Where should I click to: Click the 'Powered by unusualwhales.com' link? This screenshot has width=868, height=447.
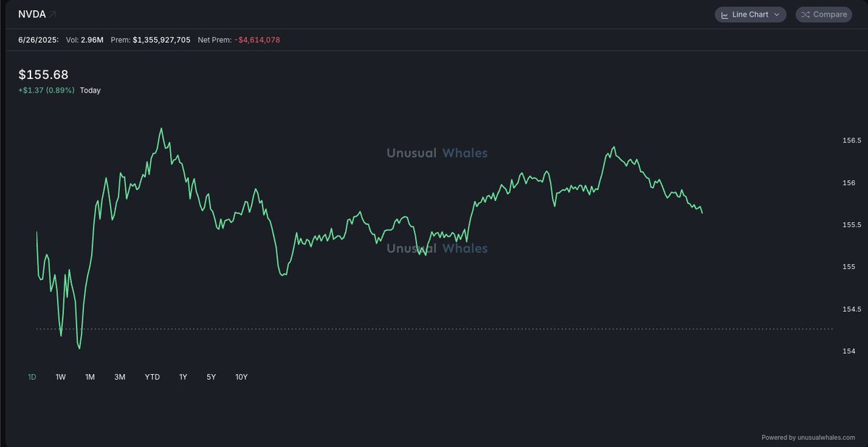[808, 437]
